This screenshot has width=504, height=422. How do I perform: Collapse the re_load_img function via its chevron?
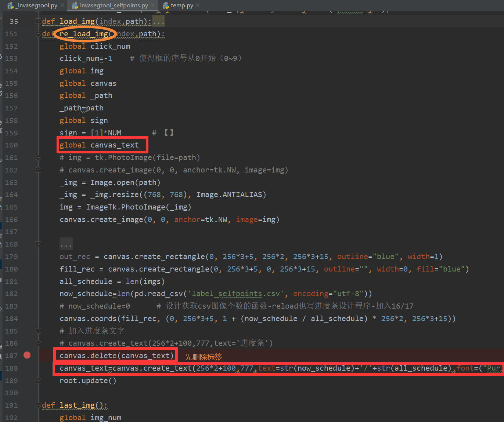(x=38, y=34)
